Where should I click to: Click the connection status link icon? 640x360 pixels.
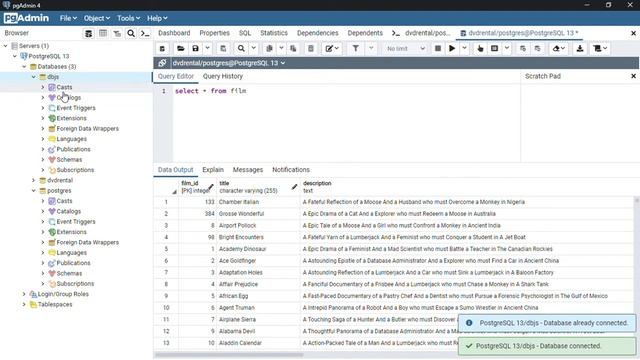point(162,63)
